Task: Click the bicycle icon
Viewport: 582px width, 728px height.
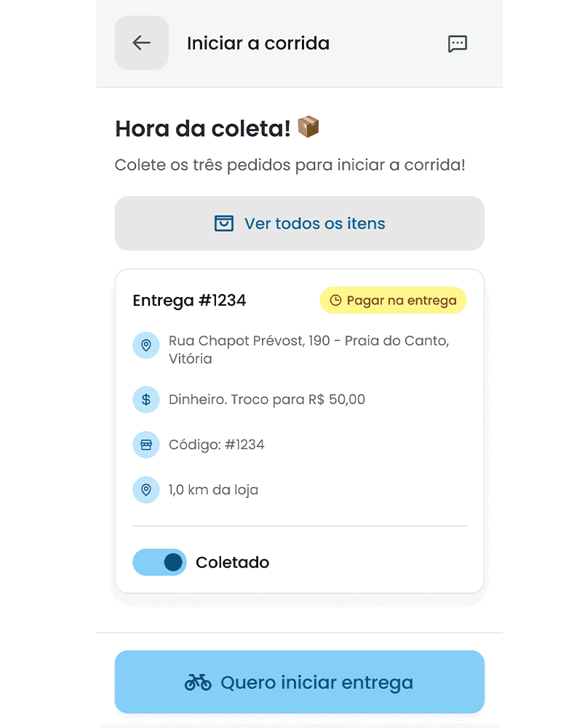Action: 198,683
